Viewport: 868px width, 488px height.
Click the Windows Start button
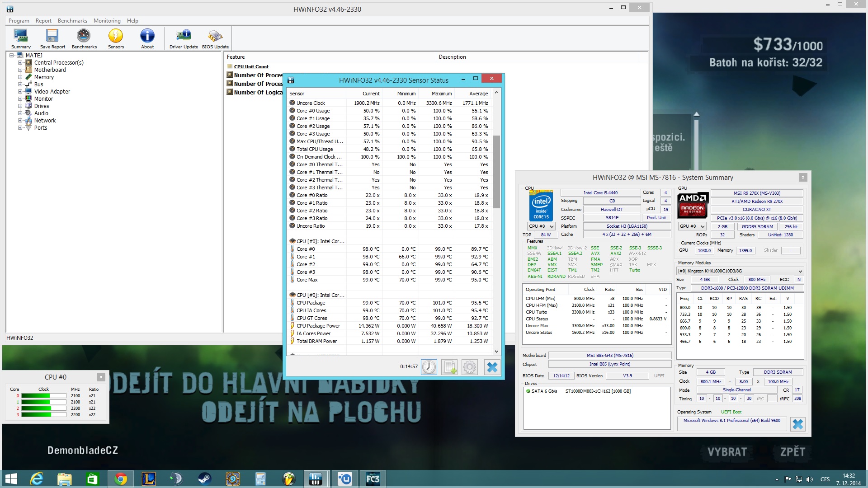[x=11, y=479]
